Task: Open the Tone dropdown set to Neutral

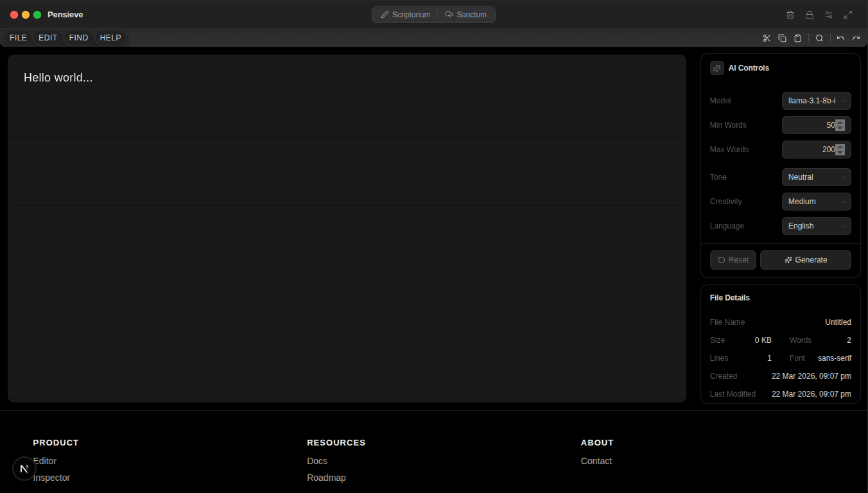Action: click(817, 177)
